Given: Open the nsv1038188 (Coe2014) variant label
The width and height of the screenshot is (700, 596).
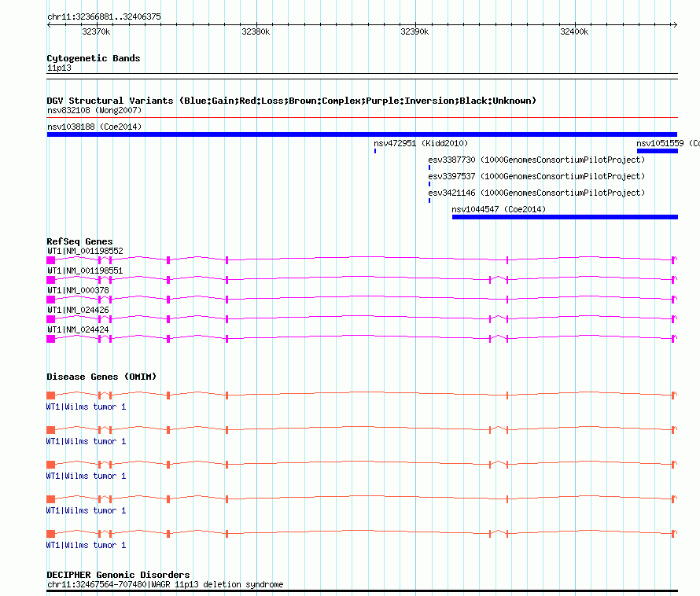Looking at the screenshot, I should coord(94,127).
